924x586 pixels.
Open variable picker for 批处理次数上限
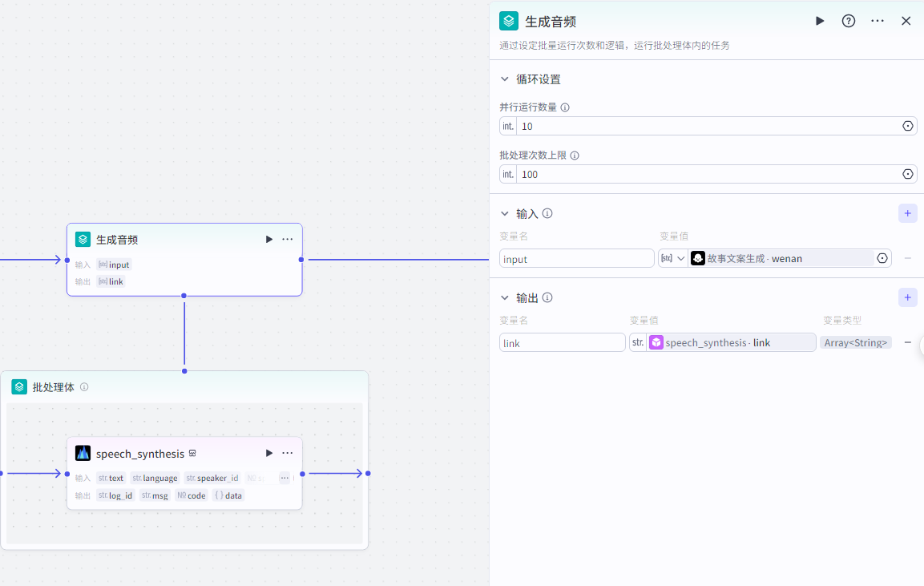click(x=908, y=175)
